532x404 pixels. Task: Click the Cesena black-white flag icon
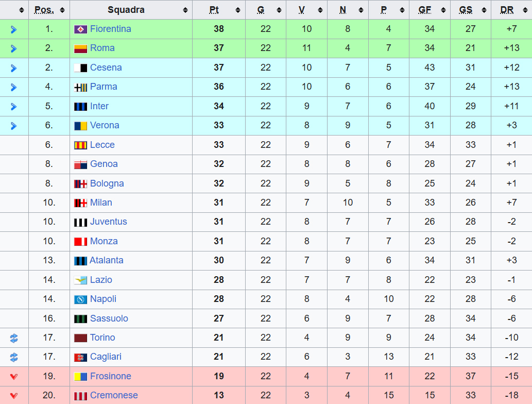(x=80, y=68)
